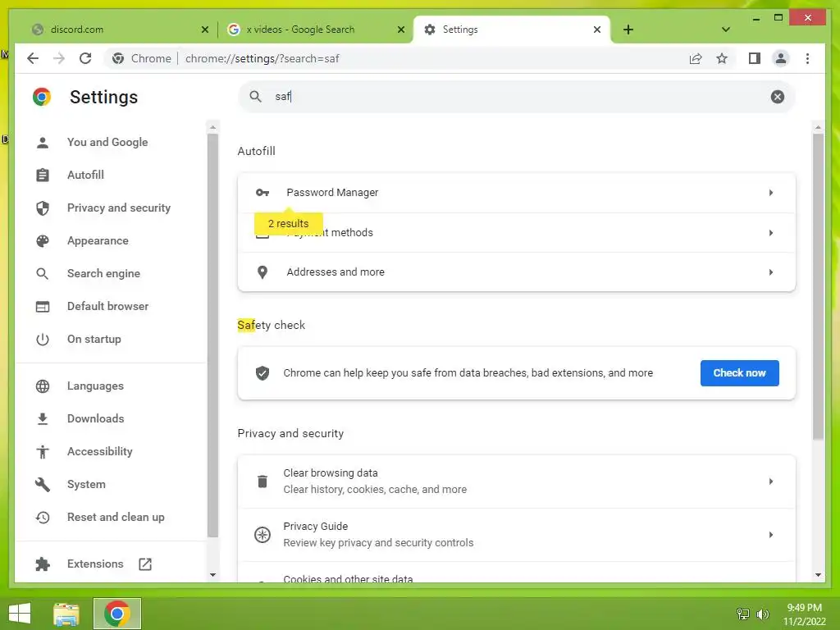Screen dimensions: 840x630
Task: Close the Settings tab
Action: pyautogui.click(x=597, y=30)
